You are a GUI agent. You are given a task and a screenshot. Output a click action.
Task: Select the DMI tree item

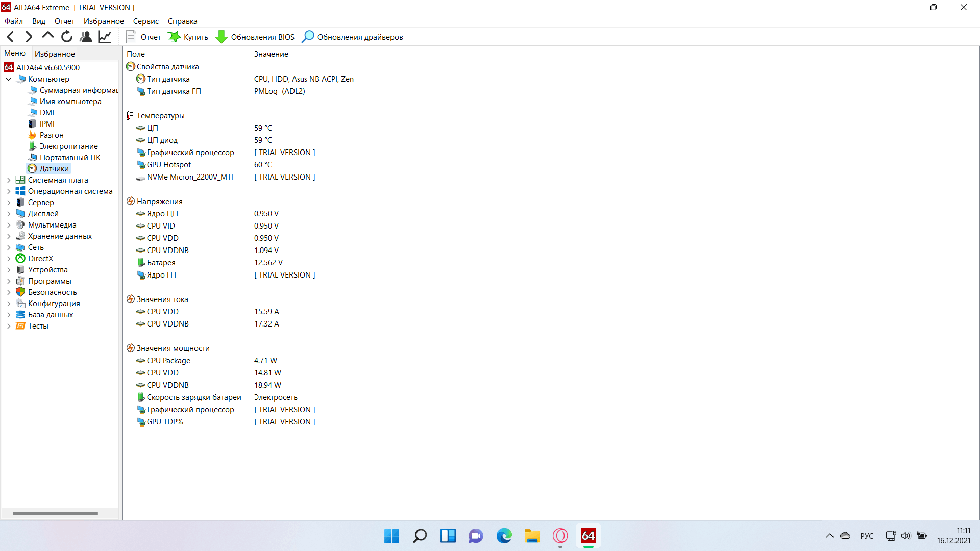[x=41, y=113]
